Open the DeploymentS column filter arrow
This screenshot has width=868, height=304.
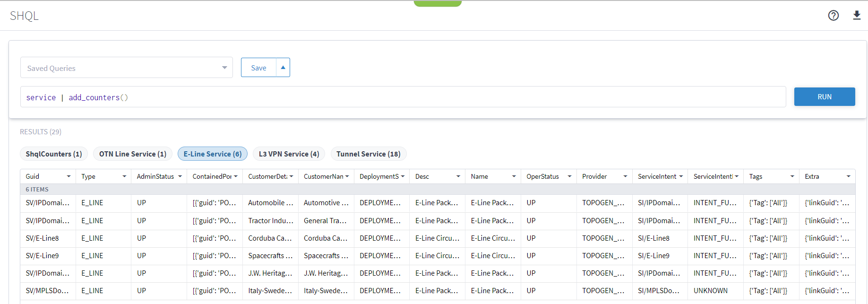point(403,176)
